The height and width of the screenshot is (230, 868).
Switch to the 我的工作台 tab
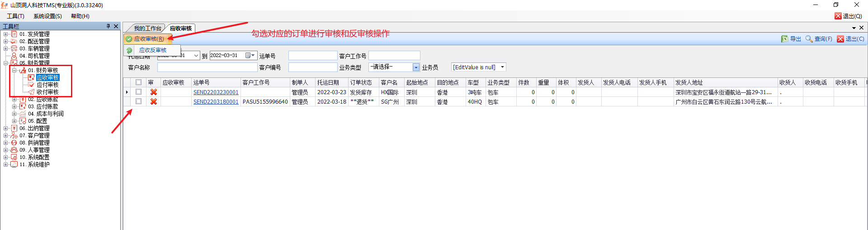coord(147,28)
